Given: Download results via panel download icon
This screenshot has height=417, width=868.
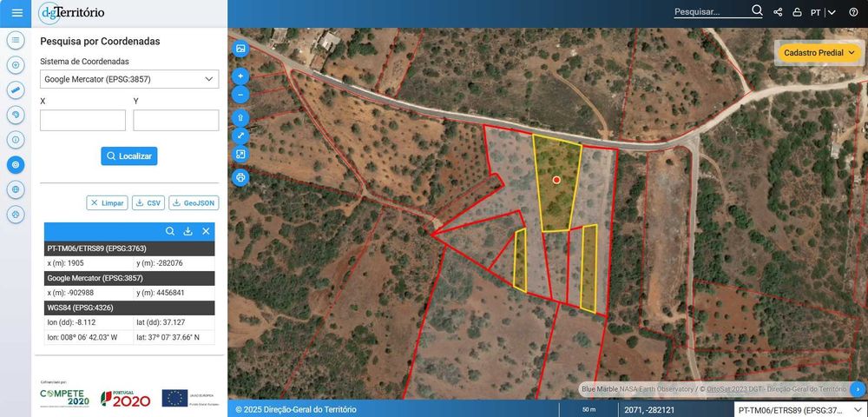Looking at the screenshot, I should pyautogui.click(x=187, y=231).
